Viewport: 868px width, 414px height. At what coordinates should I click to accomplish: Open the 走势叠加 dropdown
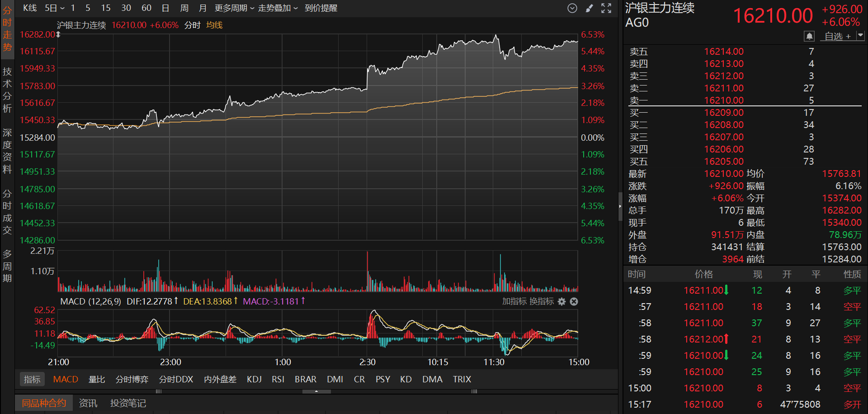pyautogui.click(x=278, y=8)
